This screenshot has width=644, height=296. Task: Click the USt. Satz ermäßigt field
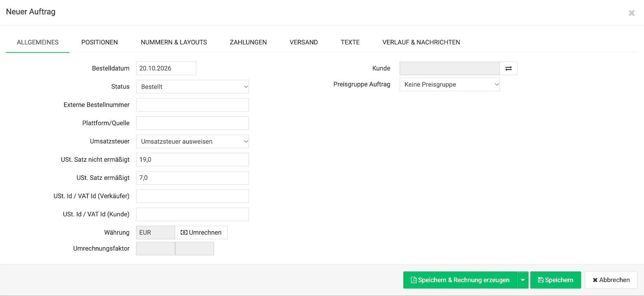coord(193,178)
